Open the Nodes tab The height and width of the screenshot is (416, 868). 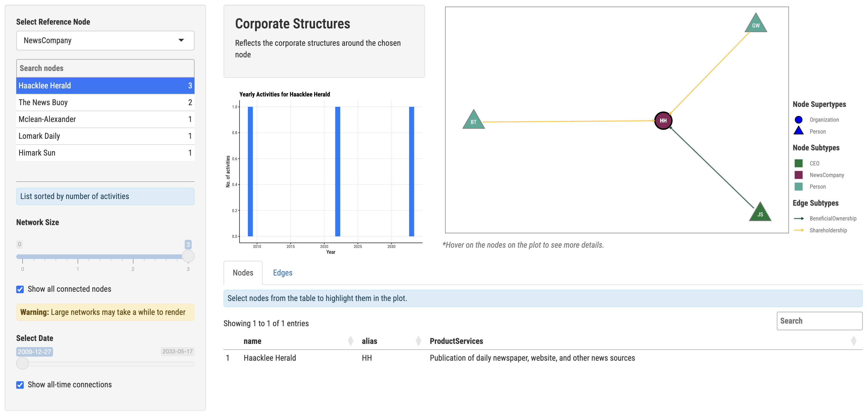pyautogui.click(x=243, y=273)
